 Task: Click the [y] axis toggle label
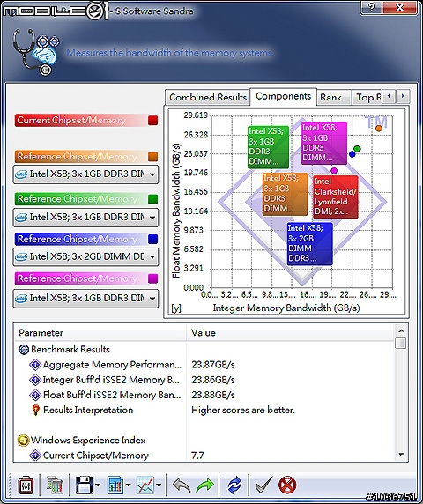[176, 308]
